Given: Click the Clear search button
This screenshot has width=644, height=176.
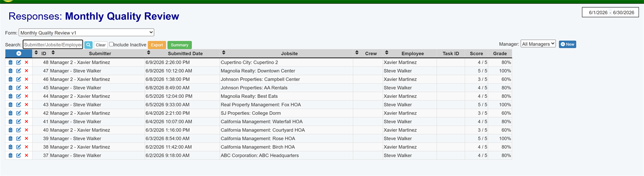Looking at the screenshot, I should point(101,45).
